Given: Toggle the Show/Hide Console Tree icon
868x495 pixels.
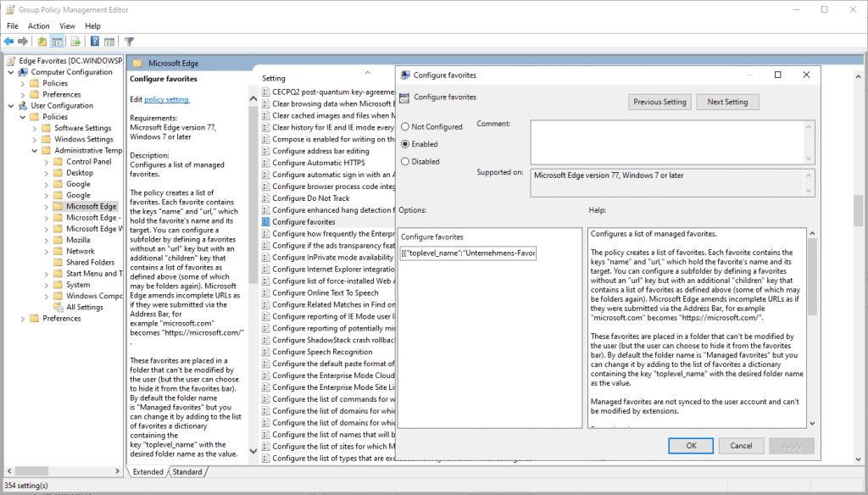Looking at the screenshot, I should click(56, 41).
